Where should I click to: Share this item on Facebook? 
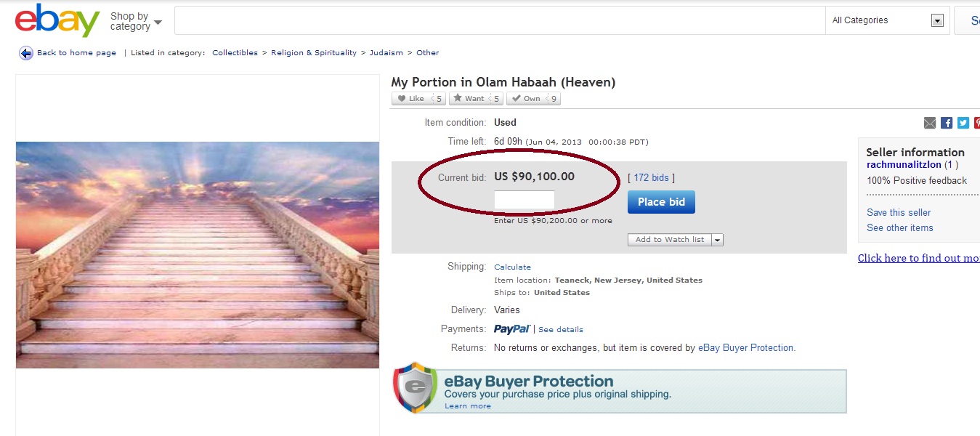(x=947, y=123)
